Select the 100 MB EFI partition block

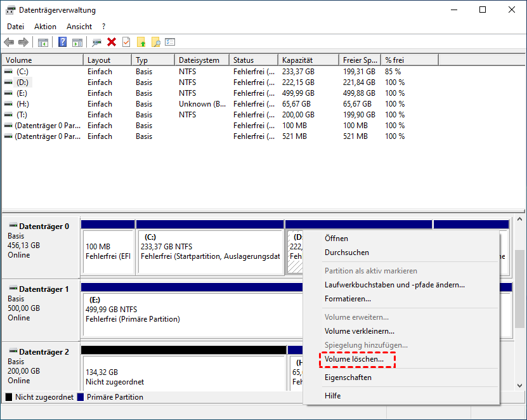coord(108,252)
